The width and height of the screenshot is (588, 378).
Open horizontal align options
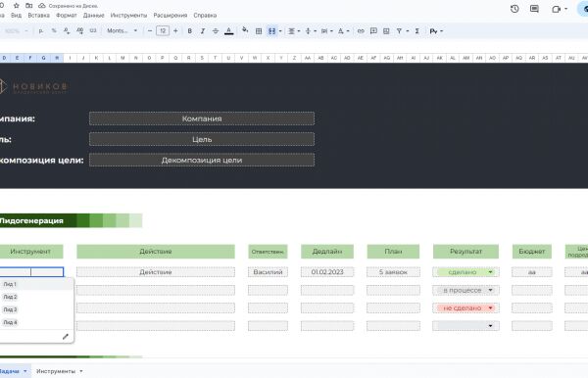tap(291, 31)
